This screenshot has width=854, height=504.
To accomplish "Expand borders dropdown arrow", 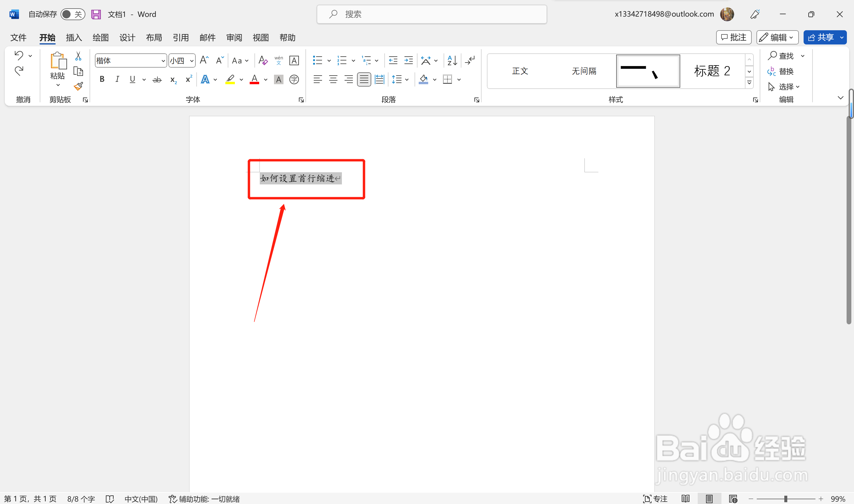I will click(459, 80).
